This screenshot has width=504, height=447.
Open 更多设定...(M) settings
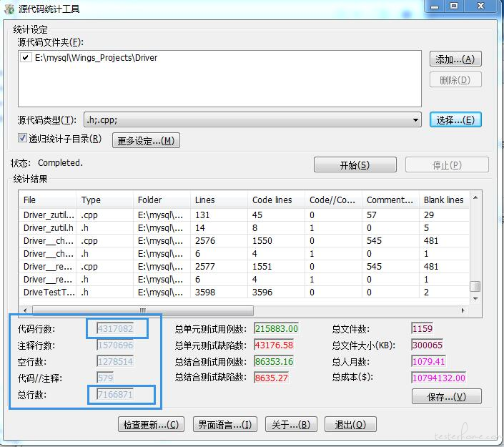146,140
